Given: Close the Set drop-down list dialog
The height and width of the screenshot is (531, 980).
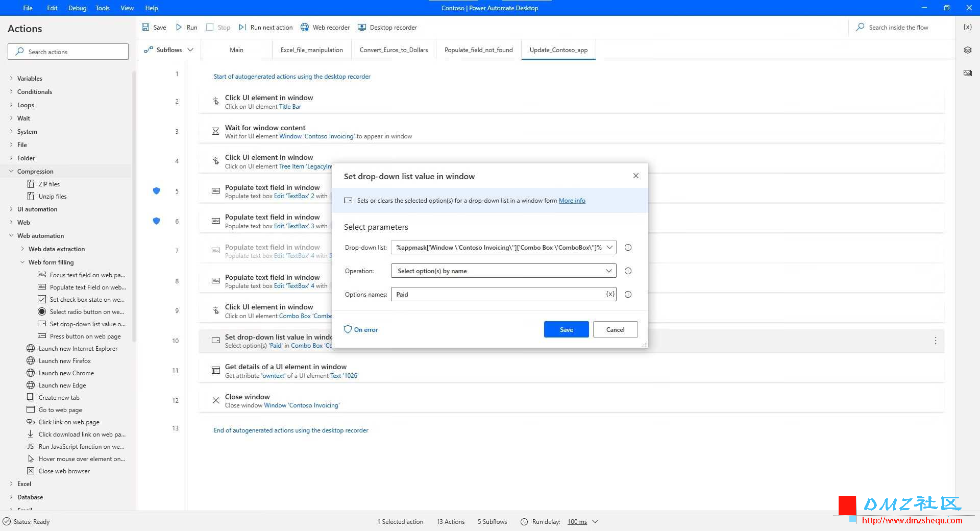Looking at the screenshot, I should 635,176.
